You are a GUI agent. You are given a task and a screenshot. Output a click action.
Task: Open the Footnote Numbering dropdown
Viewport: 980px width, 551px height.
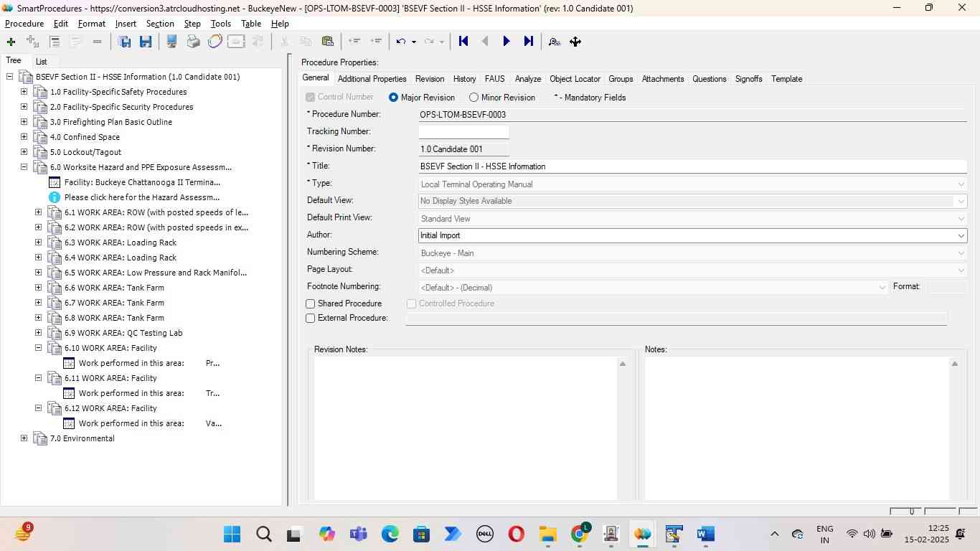tap(882, 287)
